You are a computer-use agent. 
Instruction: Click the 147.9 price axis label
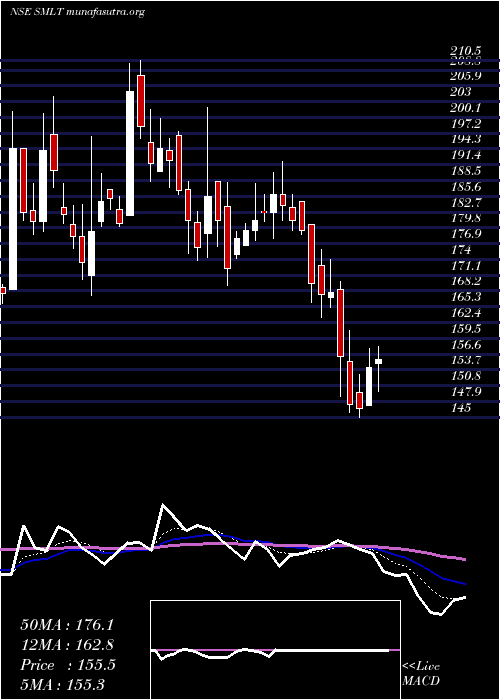pyautogui.click(x=466, y=392)
